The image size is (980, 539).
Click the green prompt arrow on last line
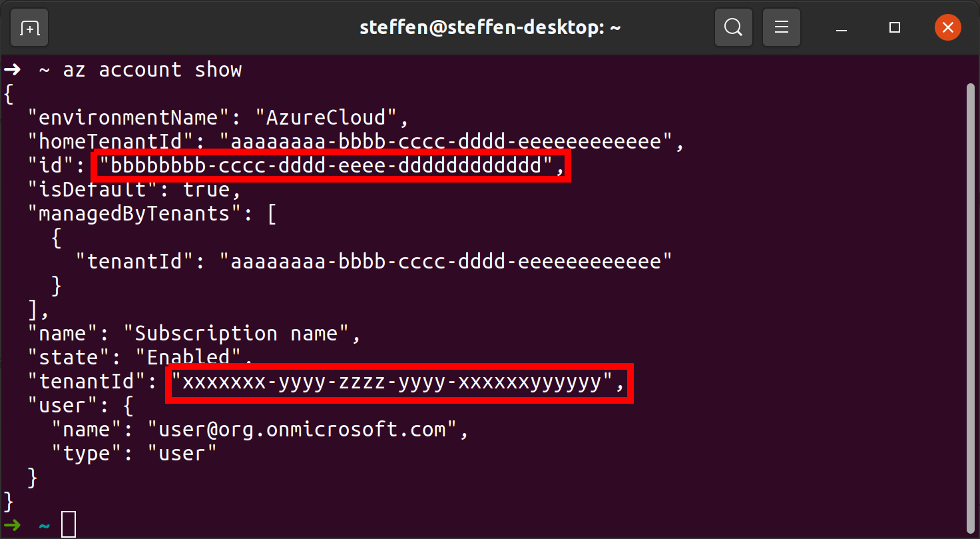coord(12,525)
